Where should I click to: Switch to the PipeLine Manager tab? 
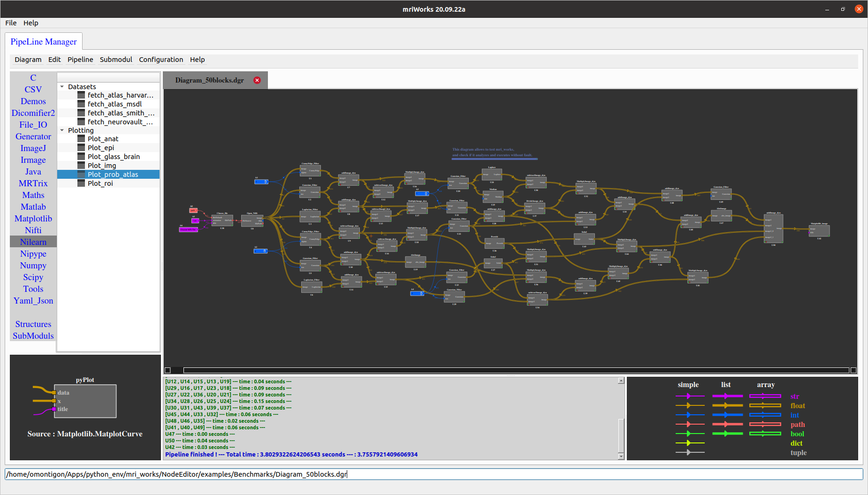click(44, 42)
